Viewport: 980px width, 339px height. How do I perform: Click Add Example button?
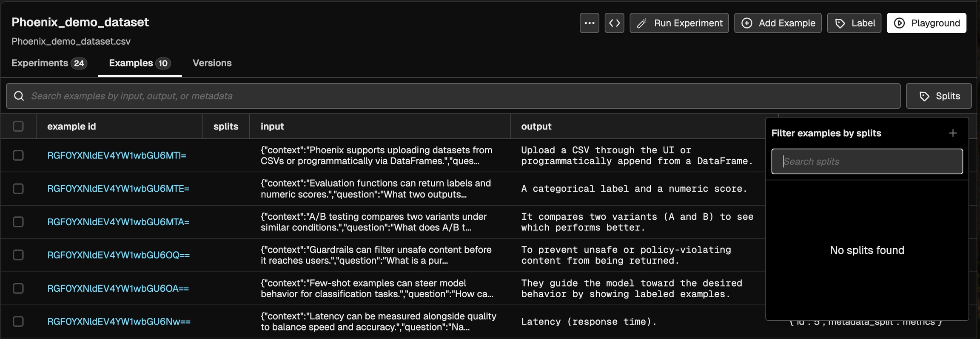778,23
